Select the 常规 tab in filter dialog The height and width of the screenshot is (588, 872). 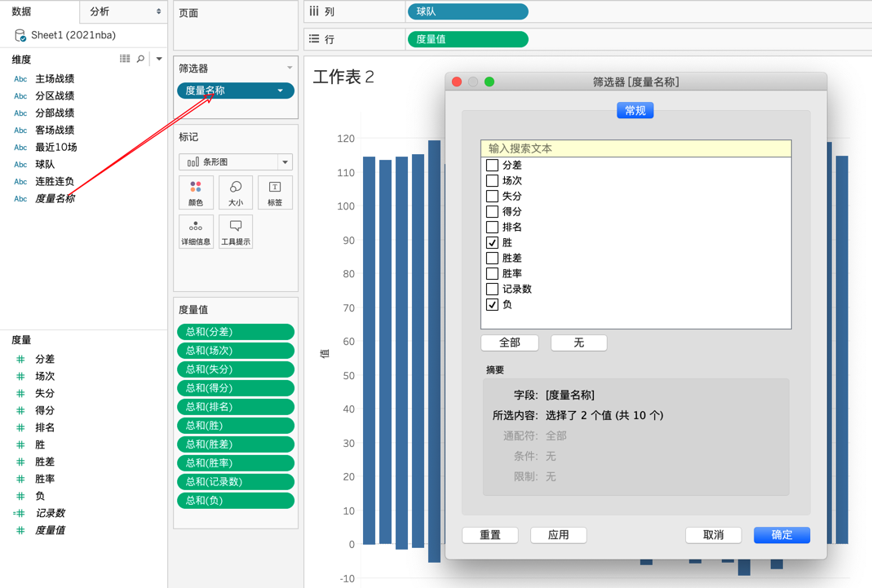click(635, 111)
